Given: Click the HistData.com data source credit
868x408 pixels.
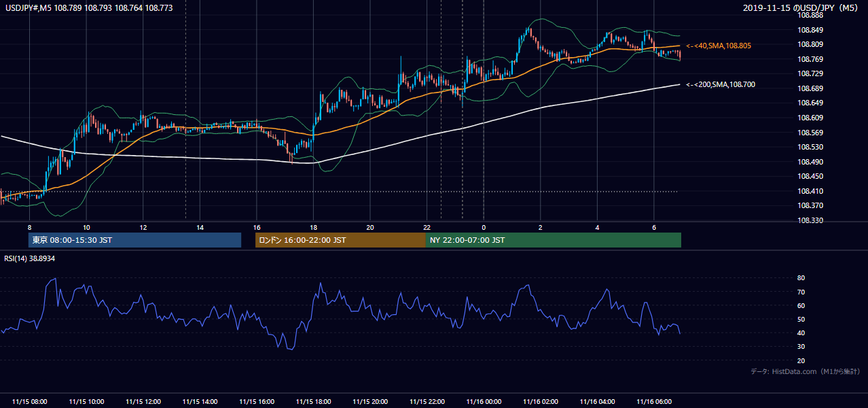Looking at the screenshot, I should point(806,371).
